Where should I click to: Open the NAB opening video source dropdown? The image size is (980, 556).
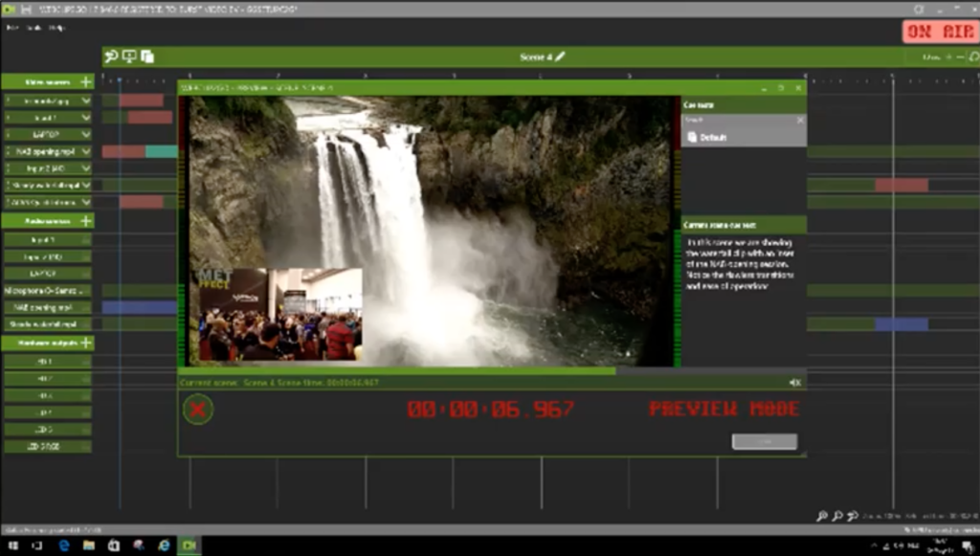pyautogui.click(x=86, y=152)
